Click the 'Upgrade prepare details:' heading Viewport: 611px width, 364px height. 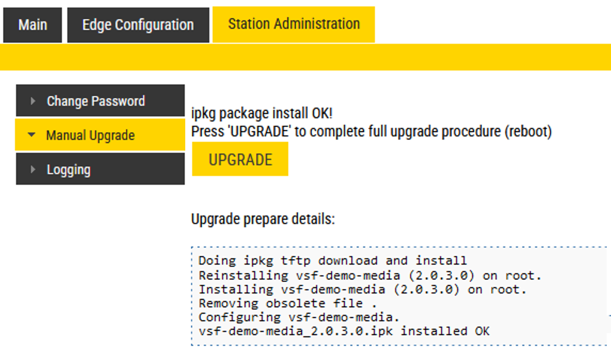coord(263,219)
